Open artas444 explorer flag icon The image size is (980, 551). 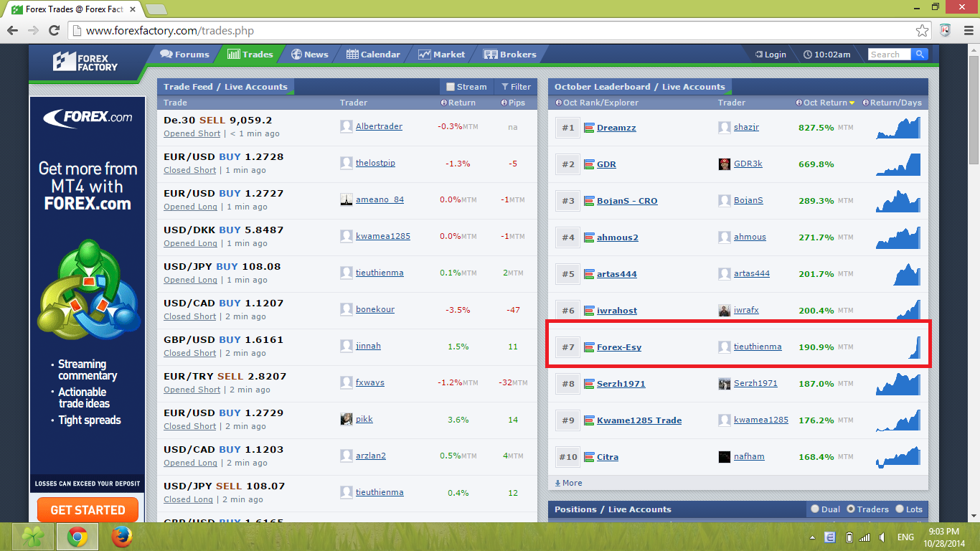point(590,274)
